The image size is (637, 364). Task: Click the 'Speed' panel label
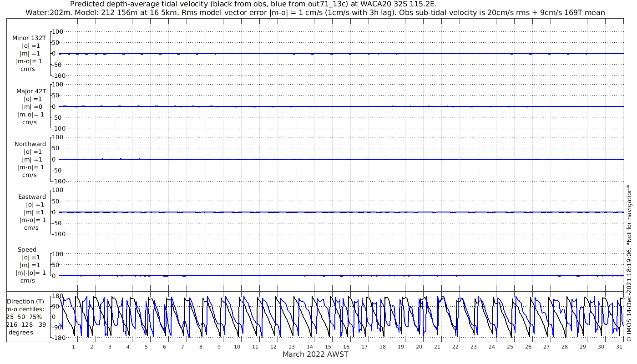27,249
